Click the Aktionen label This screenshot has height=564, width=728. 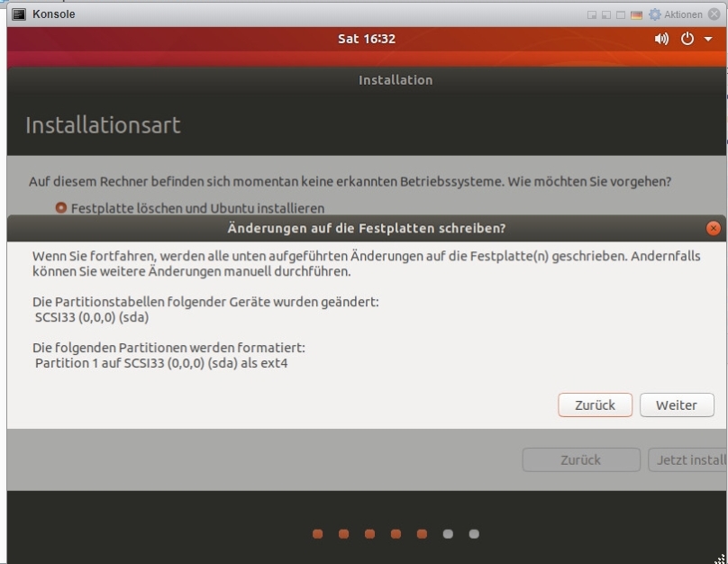683,14
